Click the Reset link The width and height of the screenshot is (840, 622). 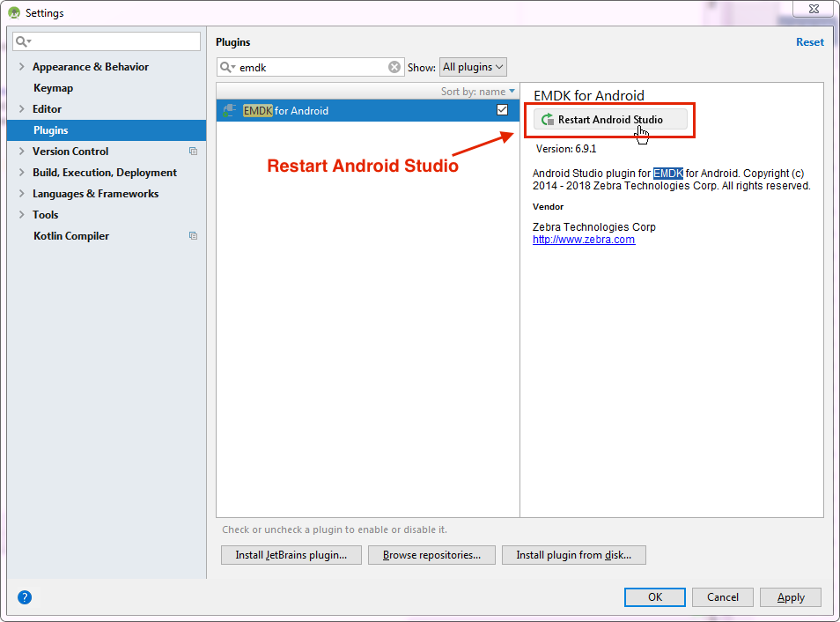[x=809, y=41]
